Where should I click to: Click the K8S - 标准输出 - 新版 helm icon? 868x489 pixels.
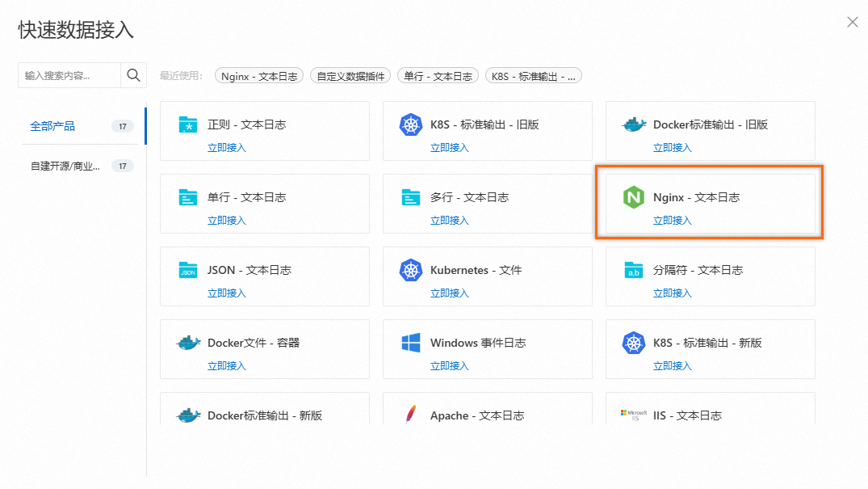coord(634,343)
